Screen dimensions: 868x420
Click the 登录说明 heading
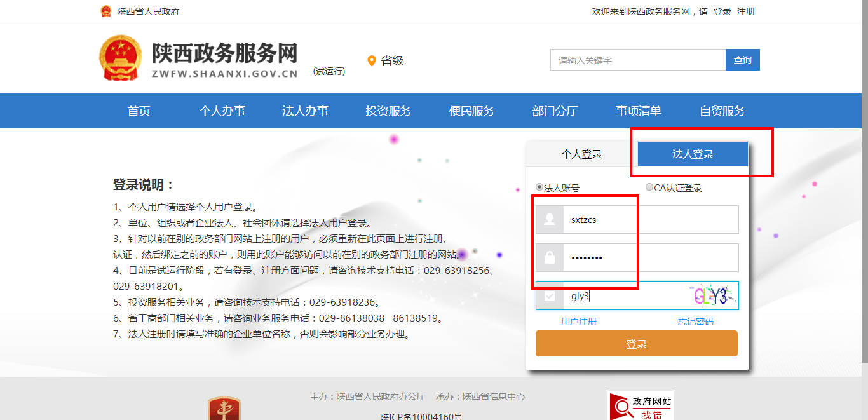[144, 185]
